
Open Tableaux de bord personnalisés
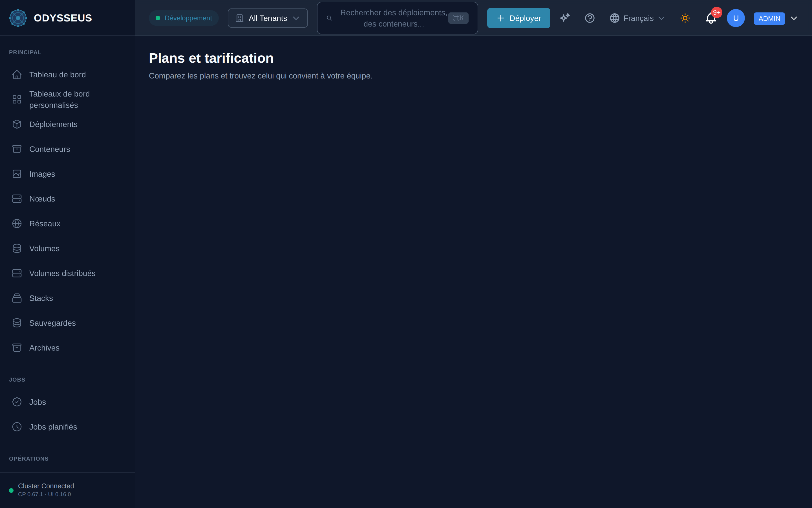point(67,99)
